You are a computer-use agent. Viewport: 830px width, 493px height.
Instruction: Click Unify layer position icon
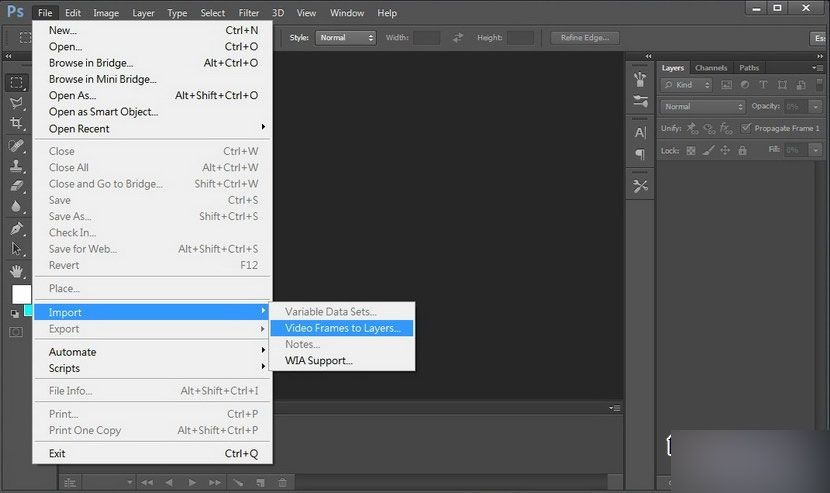[692, 128]
